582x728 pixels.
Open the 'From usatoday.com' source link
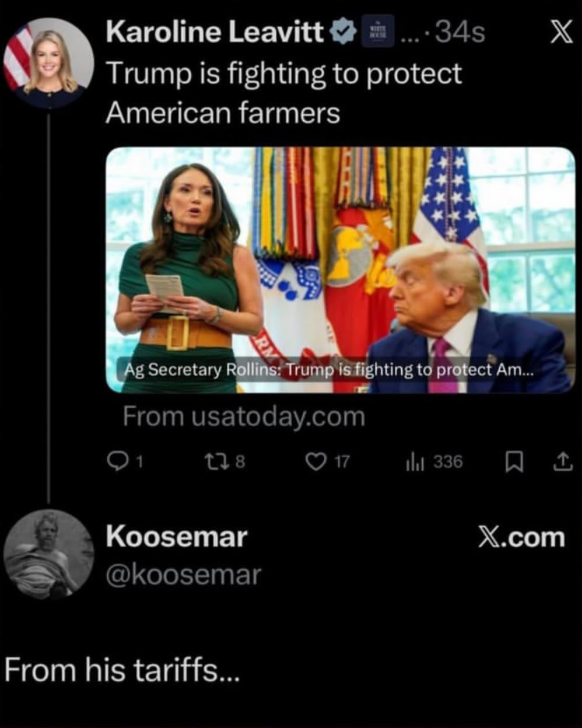pos(244,416)
